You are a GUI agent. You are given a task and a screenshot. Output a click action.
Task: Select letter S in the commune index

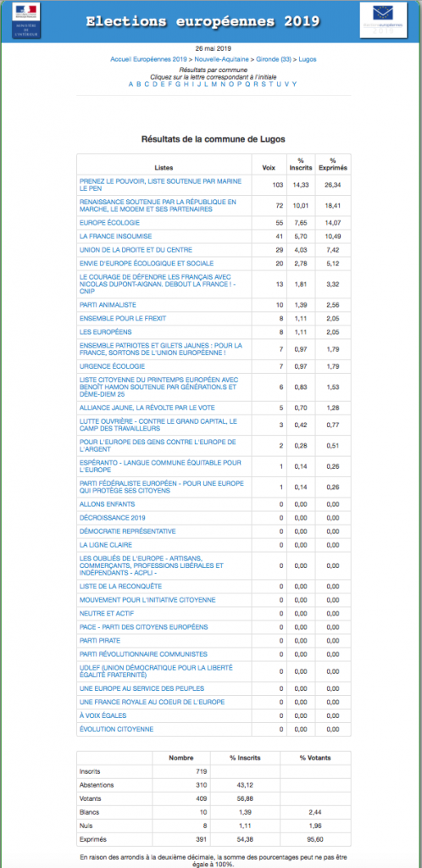[x=263, y=84]
